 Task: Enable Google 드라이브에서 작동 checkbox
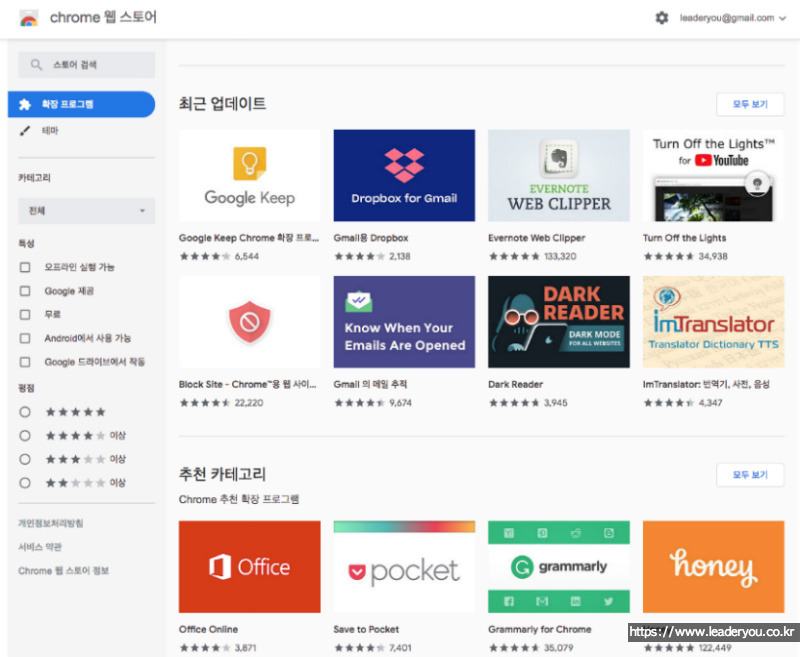(x=24, y=362)
